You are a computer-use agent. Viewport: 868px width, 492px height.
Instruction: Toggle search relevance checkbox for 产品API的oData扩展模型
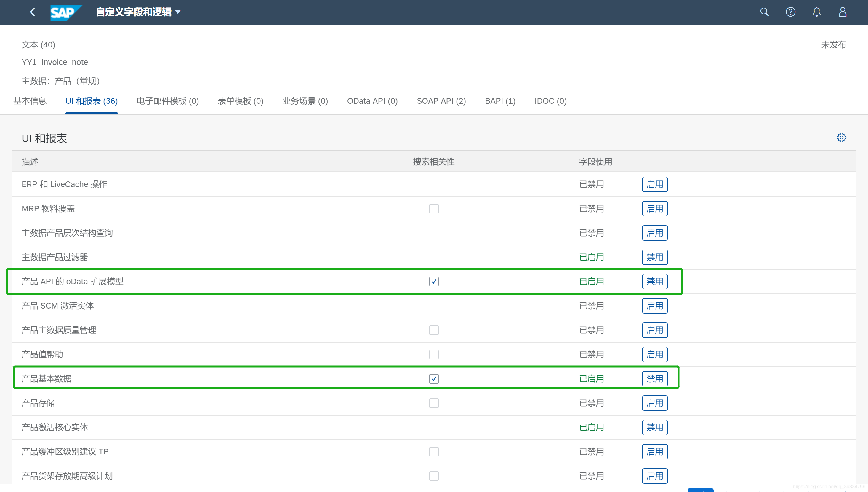tap(434, 281)
